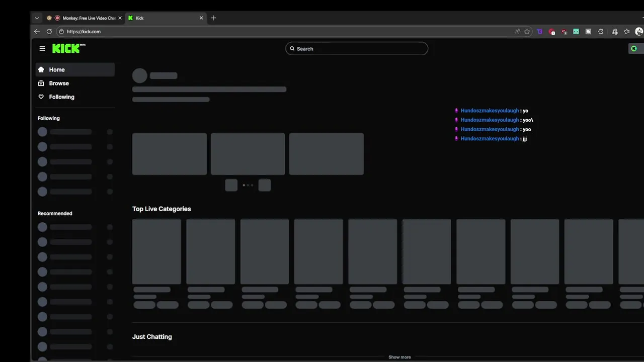Click the Following section label in the sidebar
Viewport: 644px width, 362px height.
pos(48,118)
